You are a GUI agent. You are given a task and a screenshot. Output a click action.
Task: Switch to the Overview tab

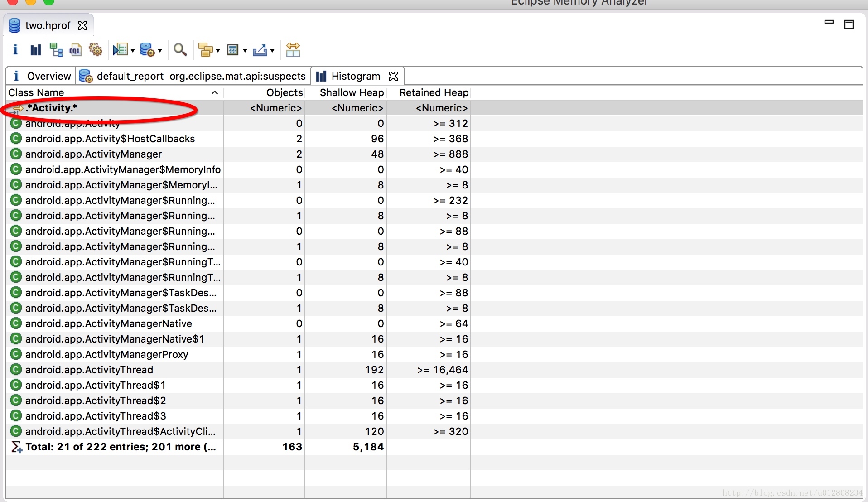(x=41, y=76)
